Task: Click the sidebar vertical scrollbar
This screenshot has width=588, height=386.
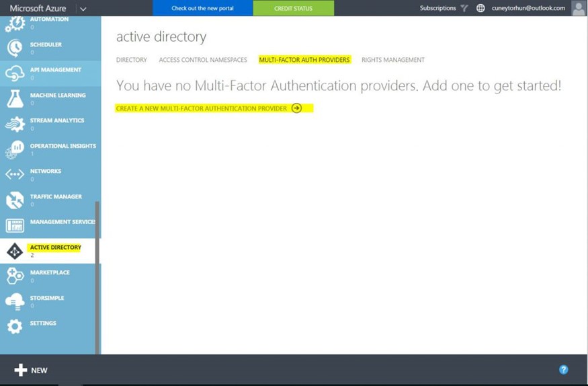Action: [x=97, y=278]
